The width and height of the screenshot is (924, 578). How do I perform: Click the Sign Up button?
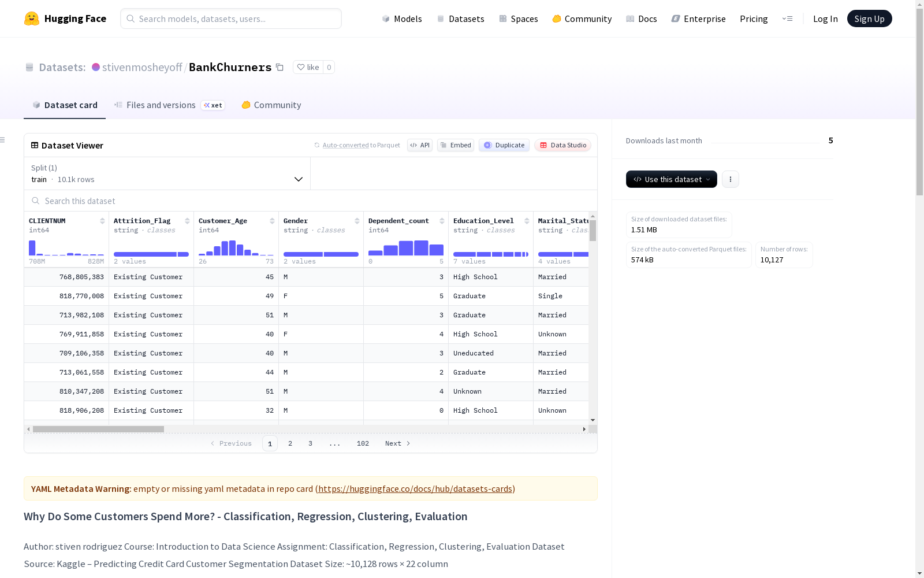tap(869, 18)
